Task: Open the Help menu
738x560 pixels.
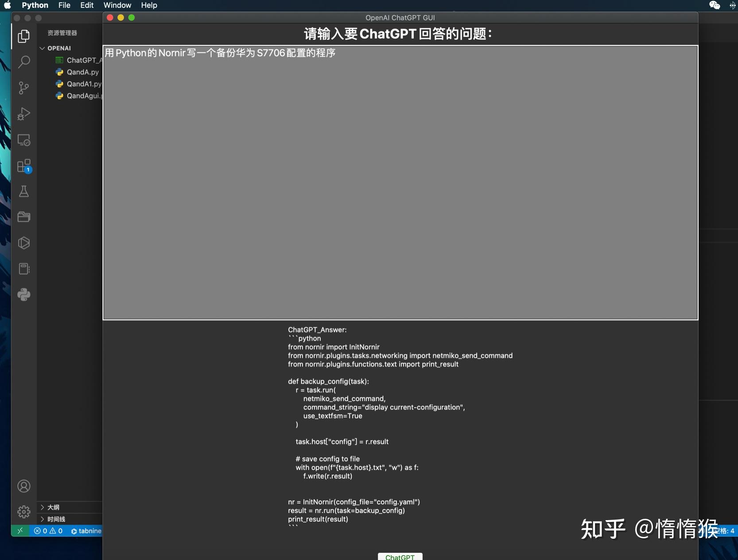Action: 148,5
